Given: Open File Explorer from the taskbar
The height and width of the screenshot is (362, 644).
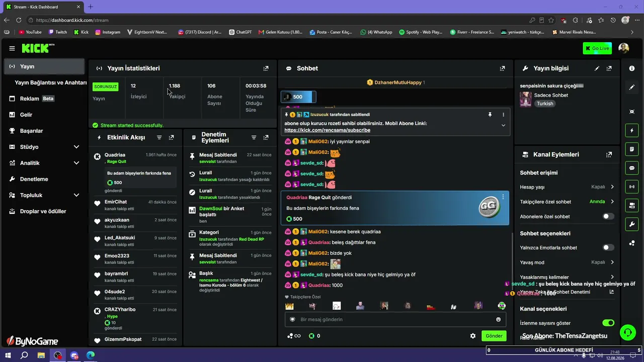Looking at the screenshot, I should [x=41, y=355].
